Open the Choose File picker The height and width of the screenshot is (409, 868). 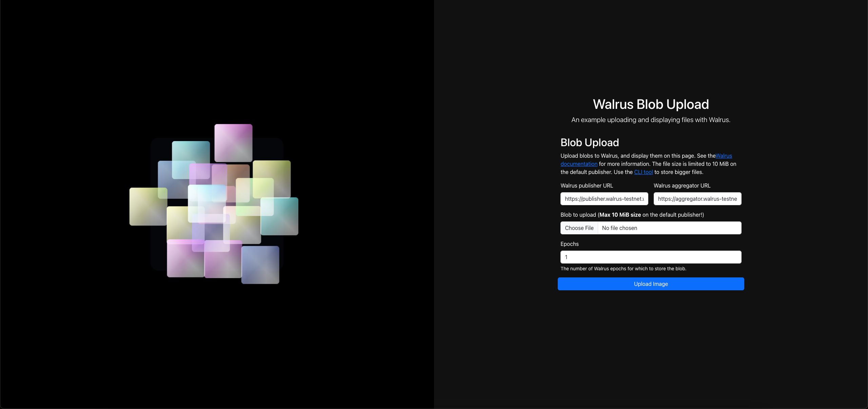coord(579,228)
